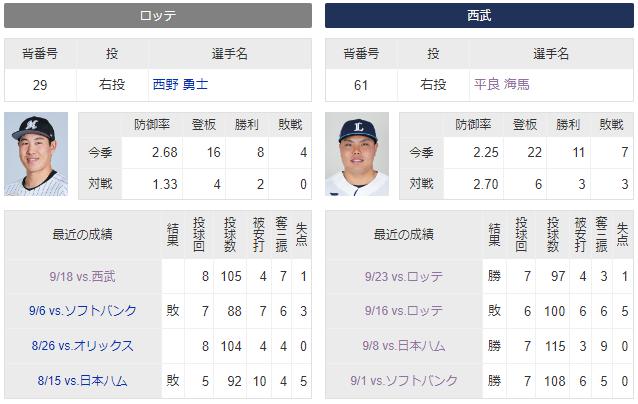Image resolution: width=638 pixels, height=404 pixels.
Task: Open the 9/6 vs.ソフトバンク game link
Action: pos(83,311)
